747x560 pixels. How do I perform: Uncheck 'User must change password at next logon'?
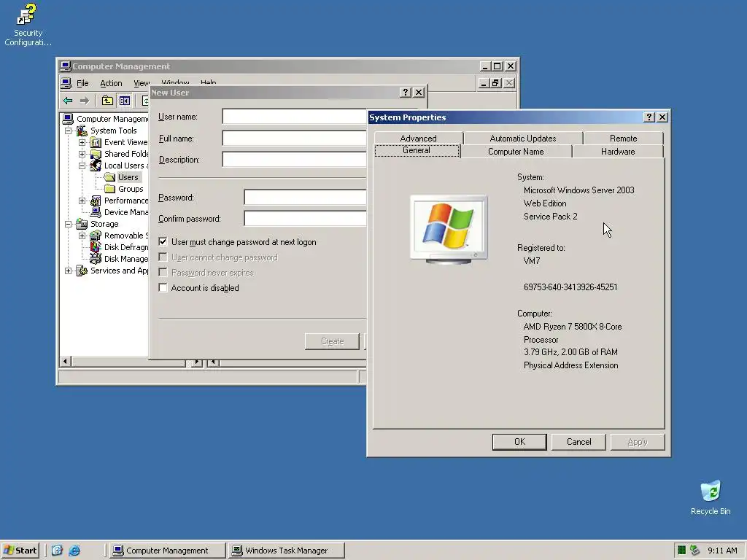[x=163, y=242]
